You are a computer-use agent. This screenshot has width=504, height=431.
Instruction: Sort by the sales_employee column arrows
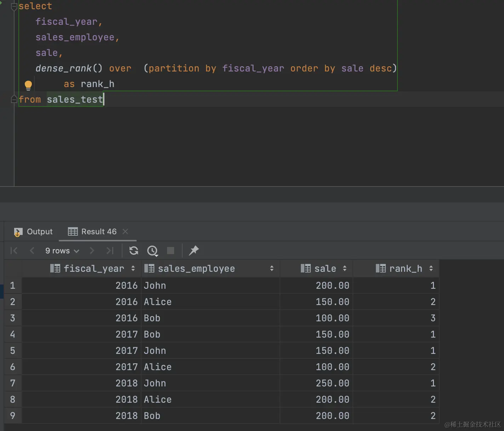tap(272, 269)
